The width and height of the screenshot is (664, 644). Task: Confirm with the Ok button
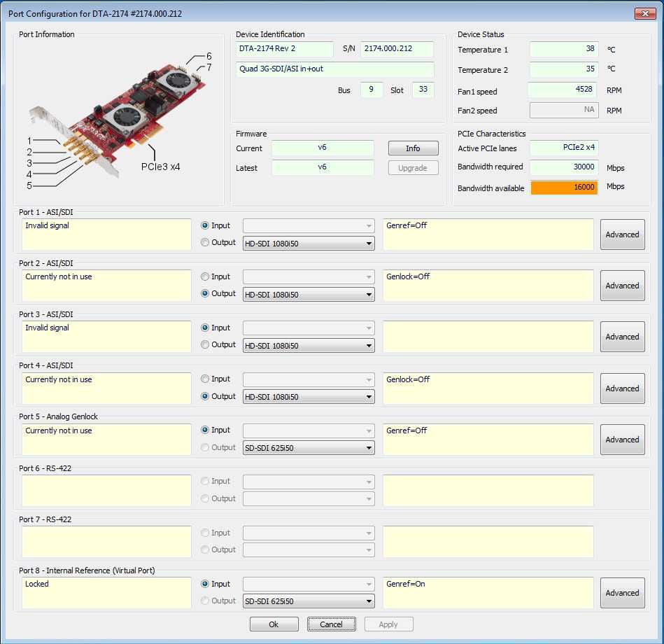tap(274, 624)
